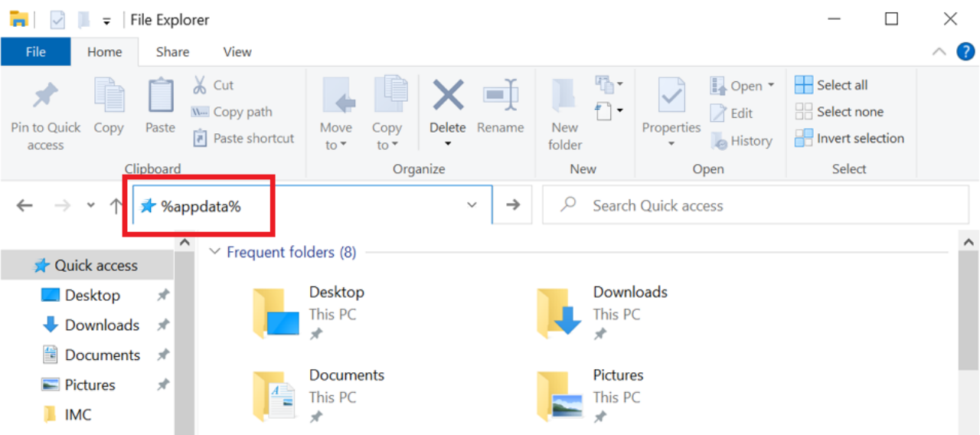Click the Paste clipboard icon
This screenshot has height=435, width=980.
[160, 96]
